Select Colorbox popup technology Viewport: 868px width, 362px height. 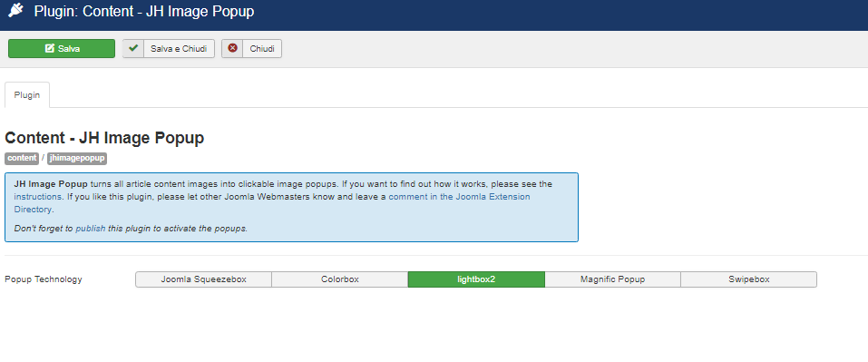340,279
